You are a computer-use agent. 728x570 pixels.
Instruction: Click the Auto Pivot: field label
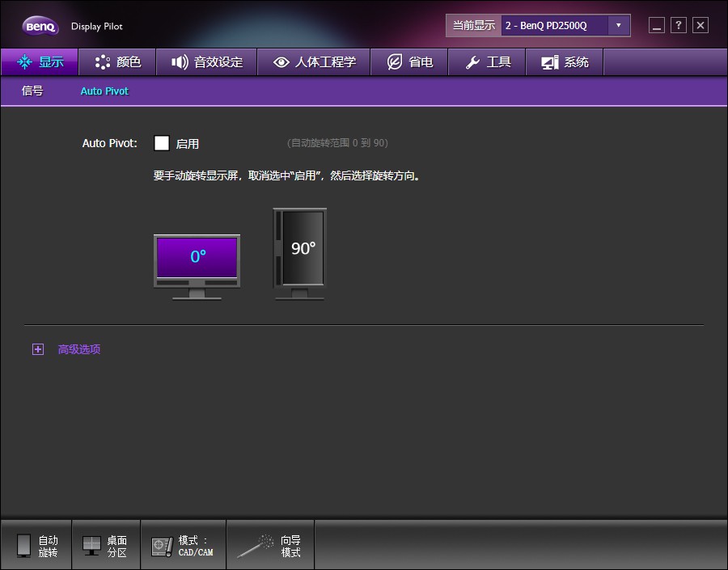coord(109,143)
